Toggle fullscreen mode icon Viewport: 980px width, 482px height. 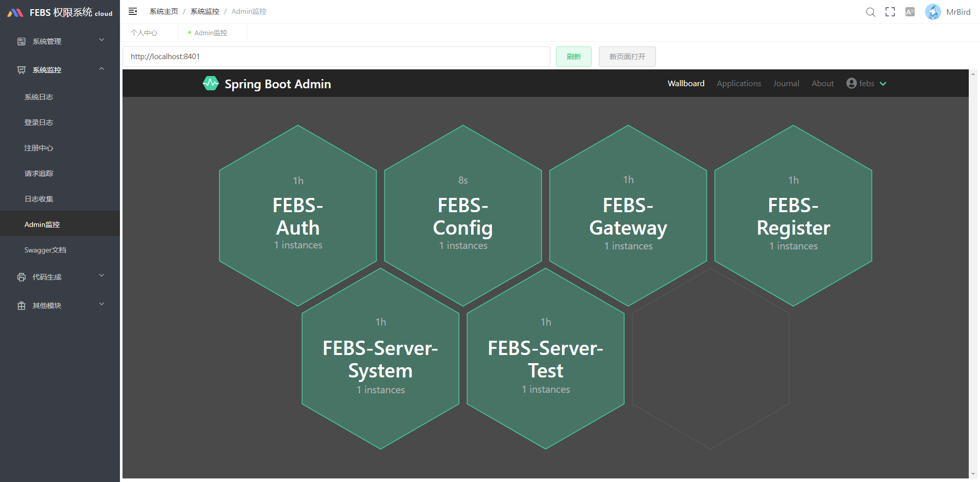tap(890, 12)
